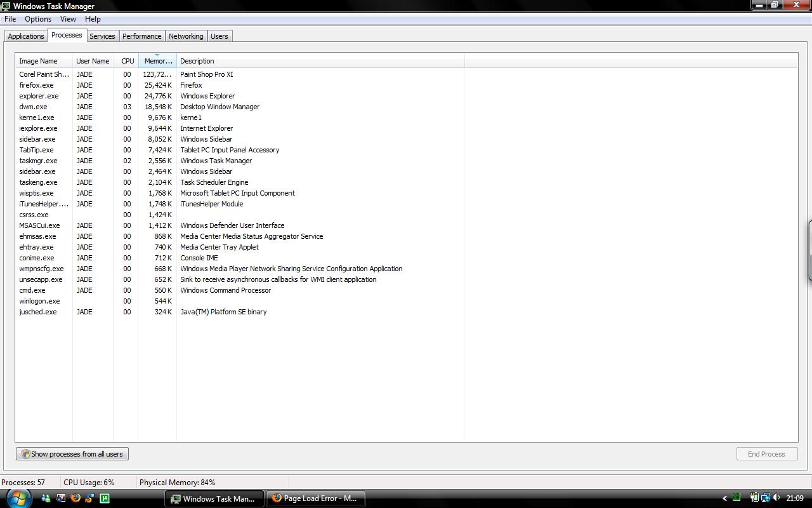This screenshot has height=508, width=812.
Task: Open the battery power tray icon
Action: pyautogui.click(x=754, y=498)
